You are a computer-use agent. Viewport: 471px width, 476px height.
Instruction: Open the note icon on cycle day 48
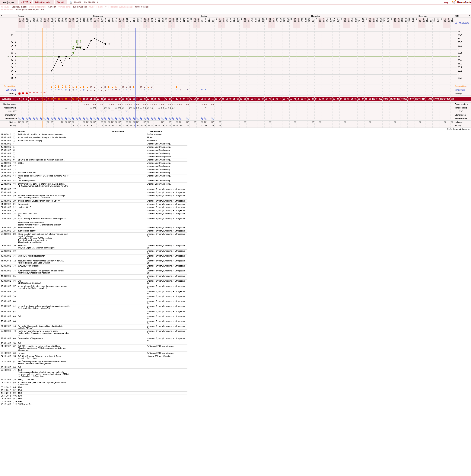point(187,122)
